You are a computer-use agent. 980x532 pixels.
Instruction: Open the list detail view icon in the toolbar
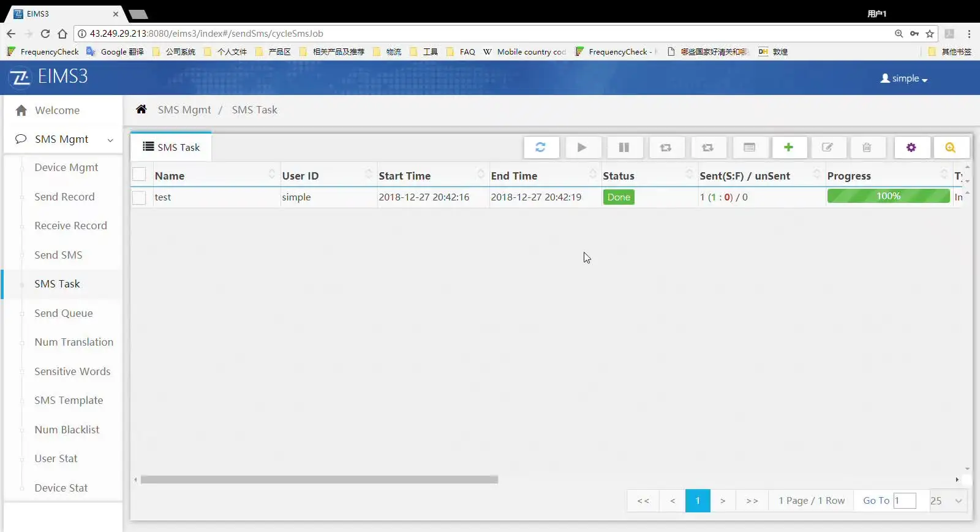click(749, 147)
